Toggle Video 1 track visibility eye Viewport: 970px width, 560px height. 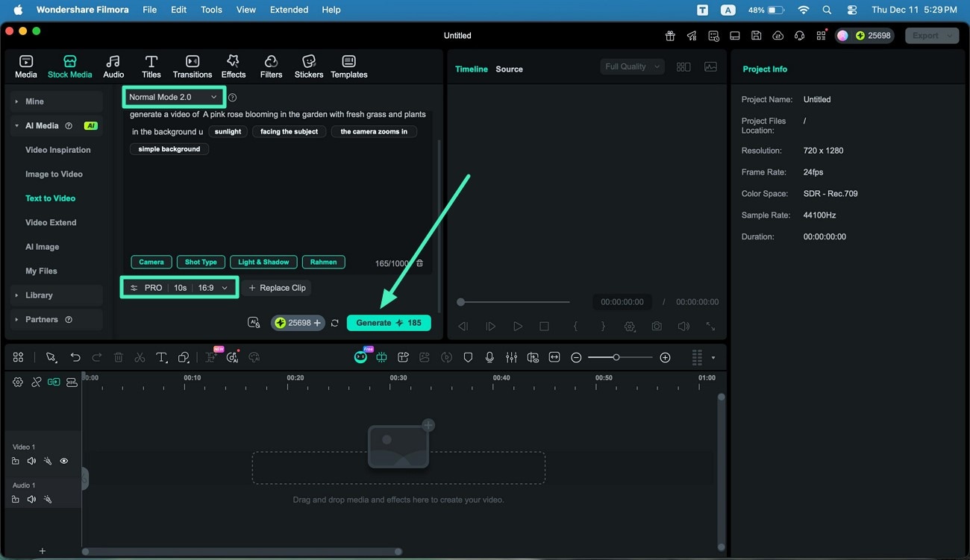click(64, 462)
